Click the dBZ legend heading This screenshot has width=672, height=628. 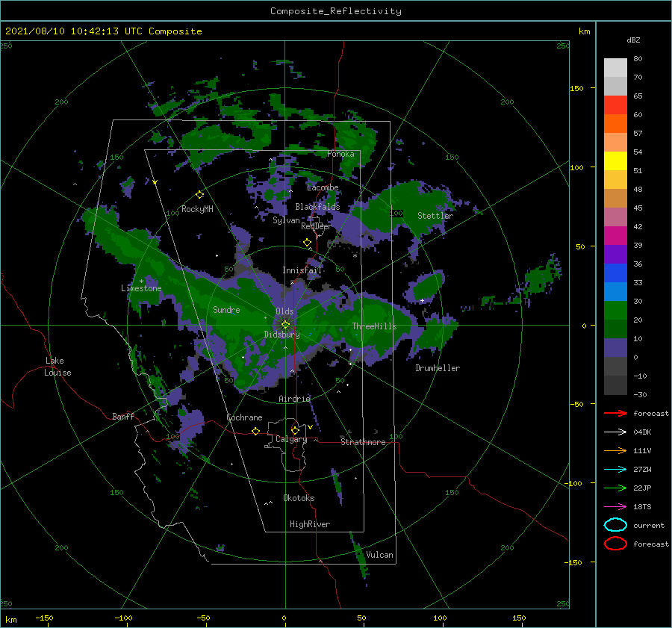click(633, 40)
